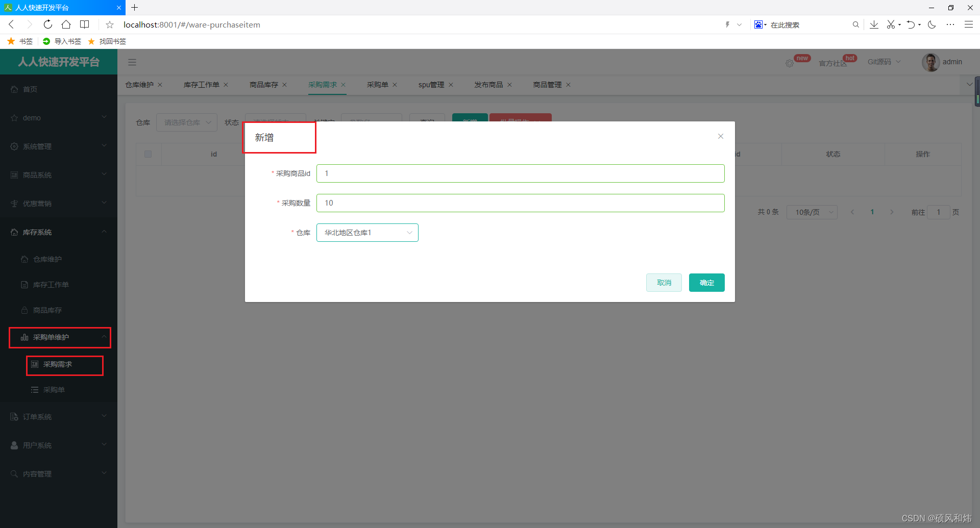Switch to the 商品库存 tab
The width and height of the screenshot is (980, 528).
point(264,85)
